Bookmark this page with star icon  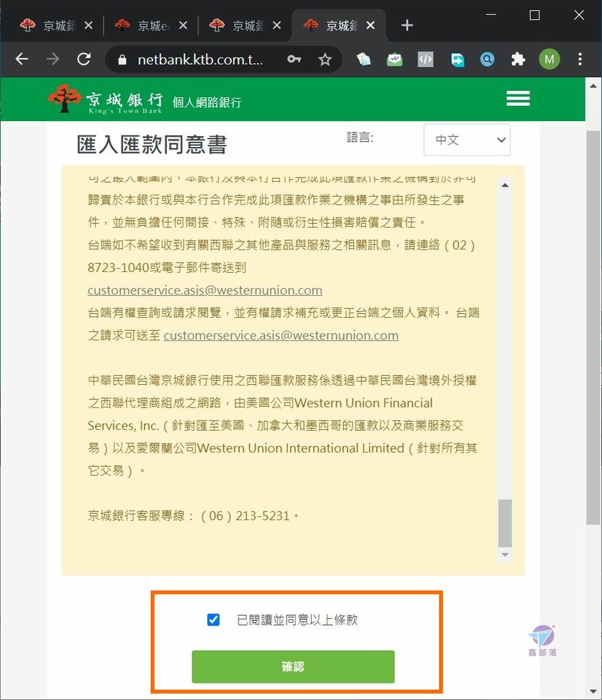coord(325,59)
